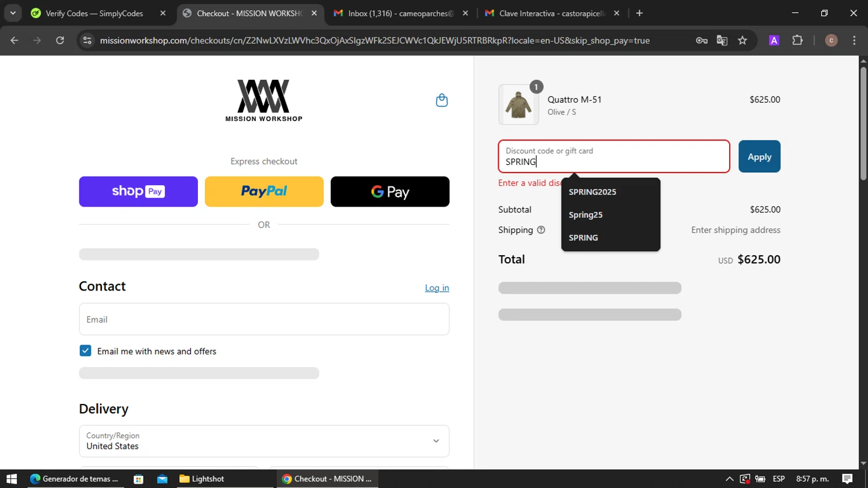This screenshot has height=488, width=868.
Task: Expand the Country/Region dropdown
Action: (x=264, y=441)
